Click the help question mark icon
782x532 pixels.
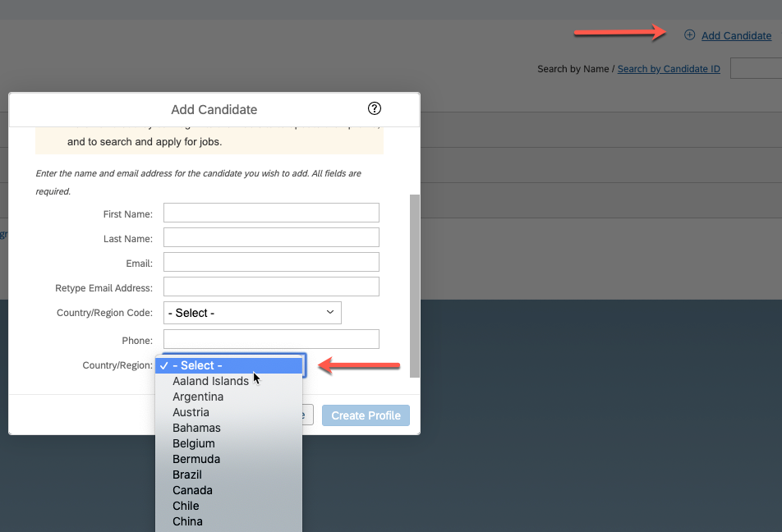[x=374, y=108]
